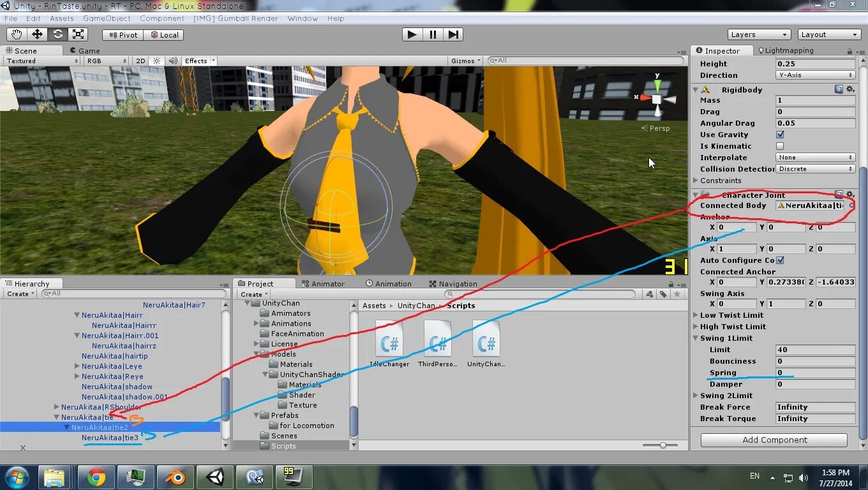Toggle Pivot/Center handle position button
This screenshot has width=868, height=490.
click(x=123, y=35)
